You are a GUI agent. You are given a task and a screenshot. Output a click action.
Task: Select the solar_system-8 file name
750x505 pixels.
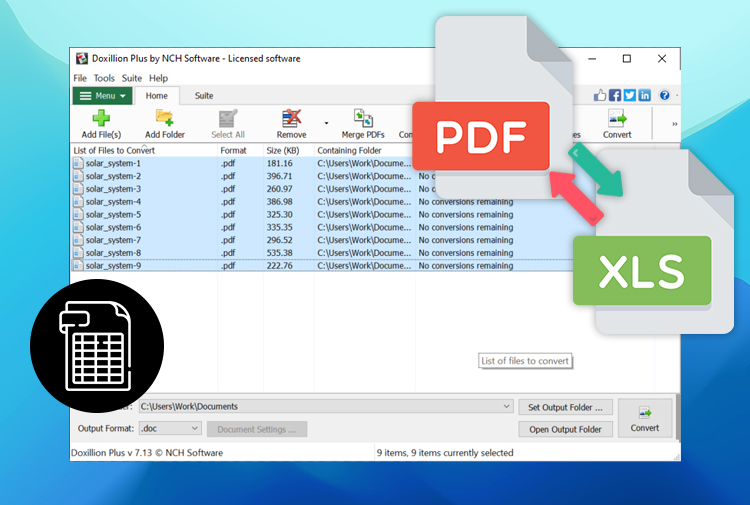coord(113,253)
